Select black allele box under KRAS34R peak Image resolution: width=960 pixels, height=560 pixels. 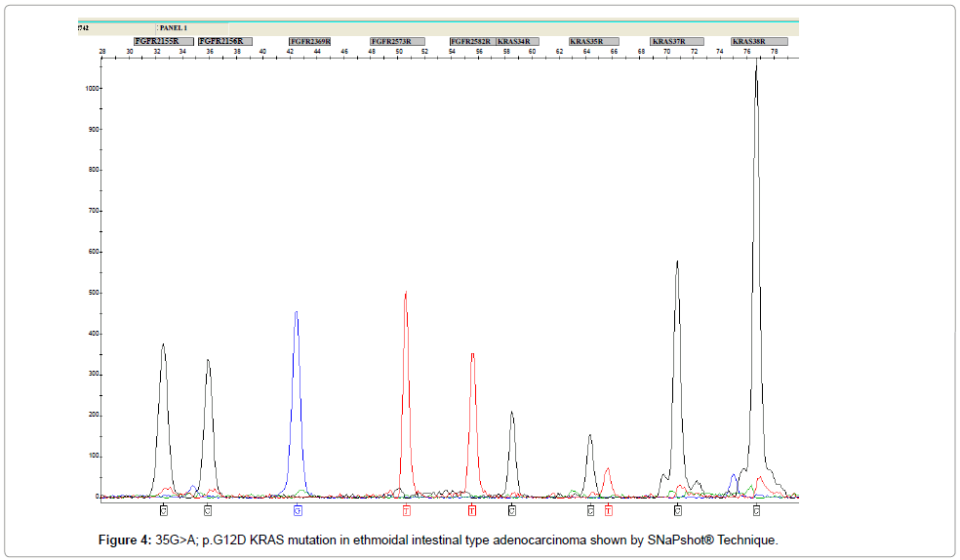(x=512, y=510)
